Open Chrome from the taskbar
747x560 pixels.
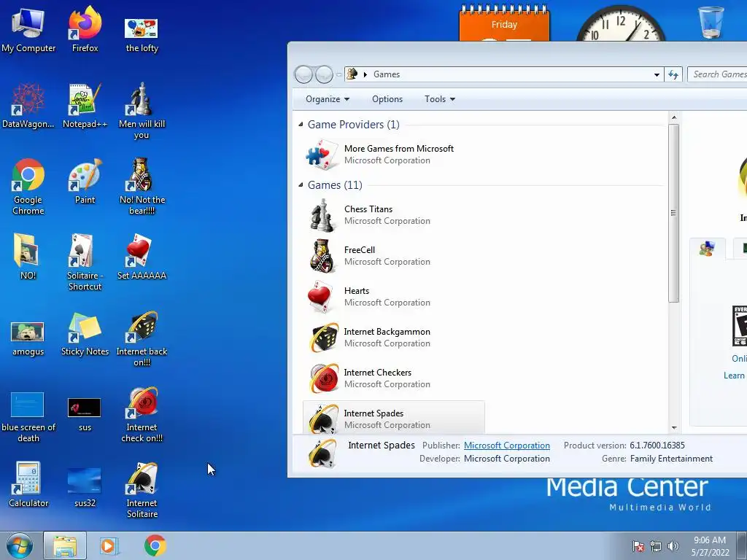pos(155,545)
